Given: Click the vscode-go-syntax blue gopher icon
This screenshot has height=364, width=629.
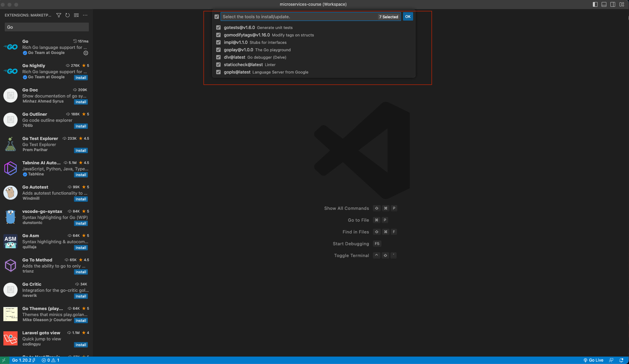Looking at the screenshot, I should point(10,217).
